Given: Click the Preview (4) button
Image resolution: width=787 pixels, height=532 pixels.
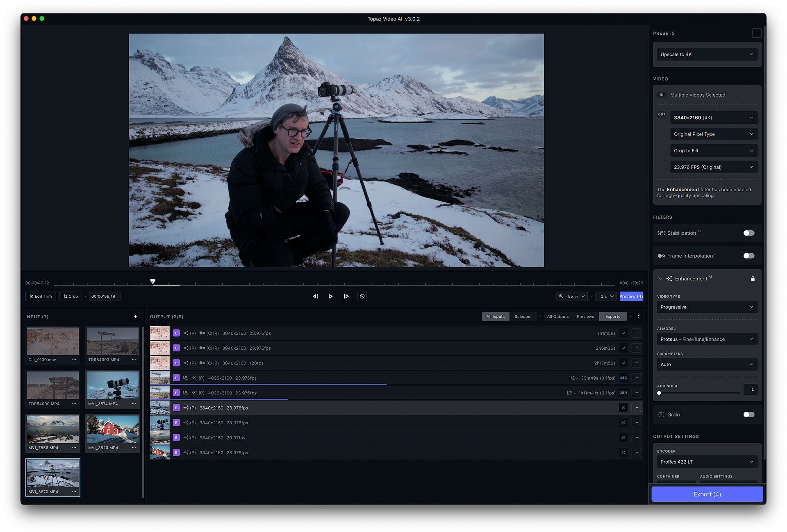Looking at the screenshot, I should click(631, 296).
